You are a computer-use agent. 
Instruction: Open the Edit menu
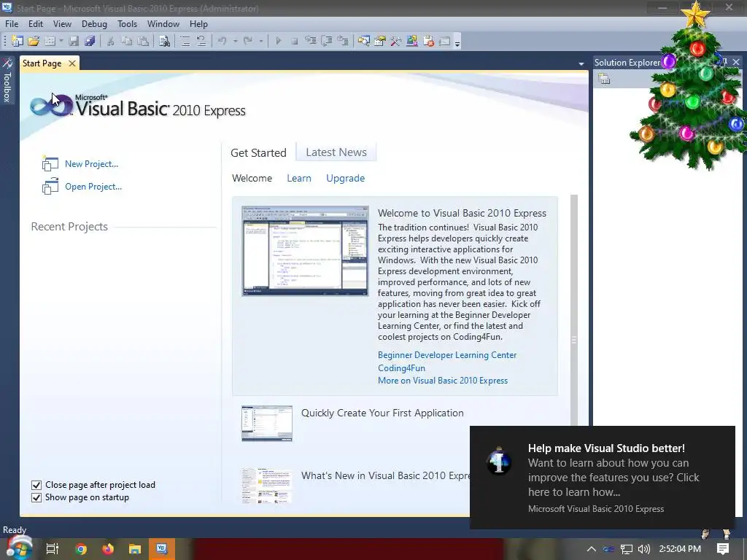tap(35, 24)
